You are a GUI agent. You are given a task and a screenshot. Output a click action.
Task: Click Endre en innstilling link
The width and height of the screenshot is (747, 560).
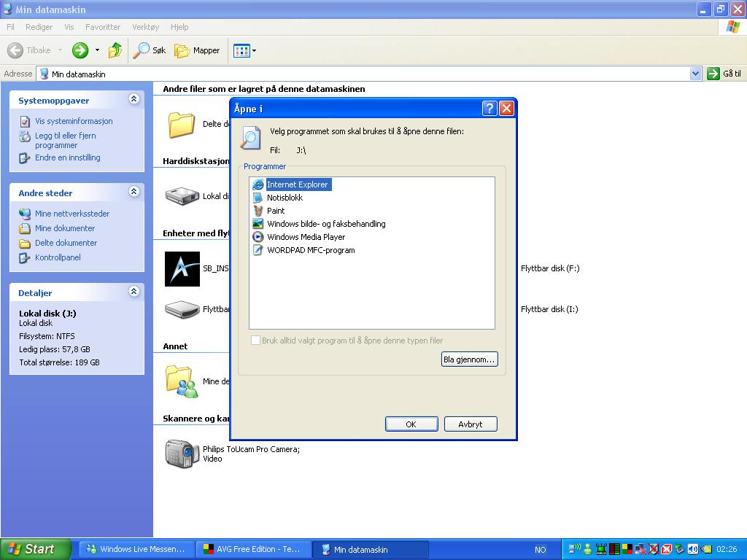(67, 157)
